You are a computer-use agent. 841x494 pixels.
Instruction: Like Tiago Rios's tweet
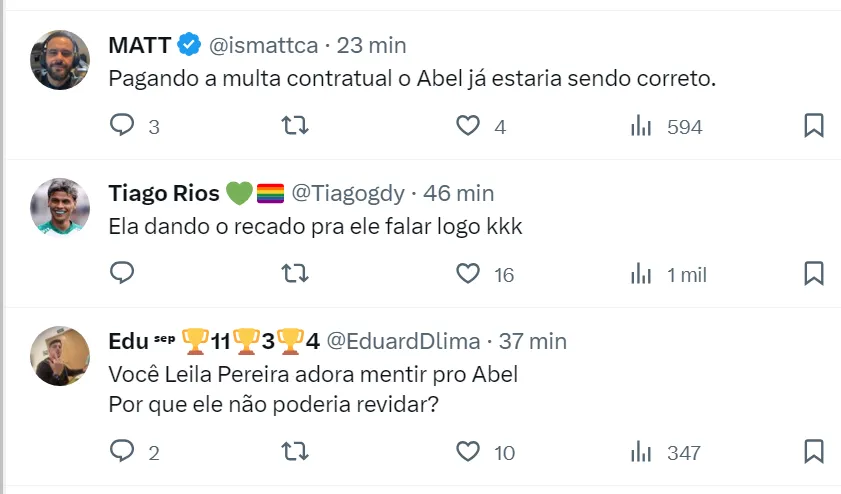(x=468, y=273)
